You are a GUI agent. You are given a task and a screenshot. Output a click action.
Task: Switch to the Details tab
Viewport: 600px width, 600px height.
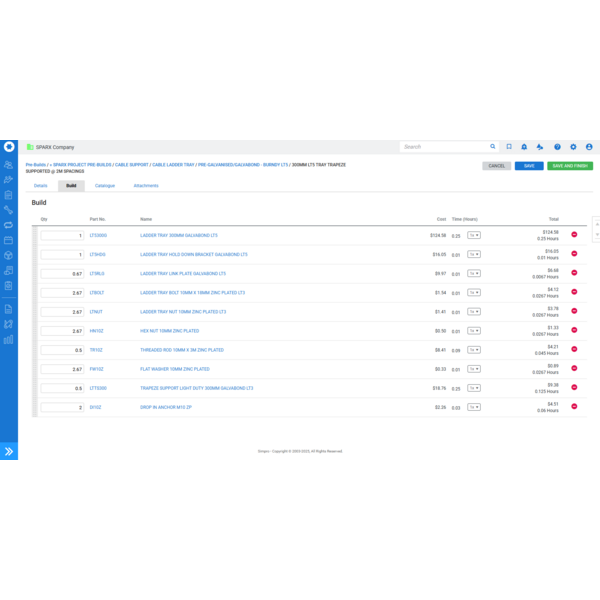[41, 186]
